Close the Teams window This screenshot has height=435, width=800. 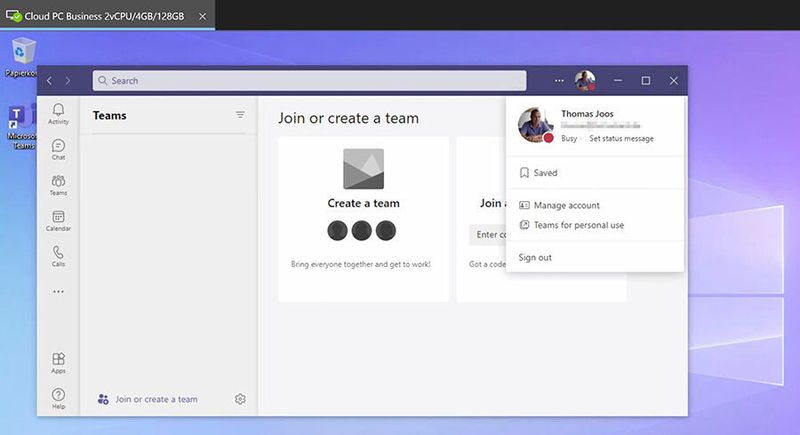click(x=673, y=81)
